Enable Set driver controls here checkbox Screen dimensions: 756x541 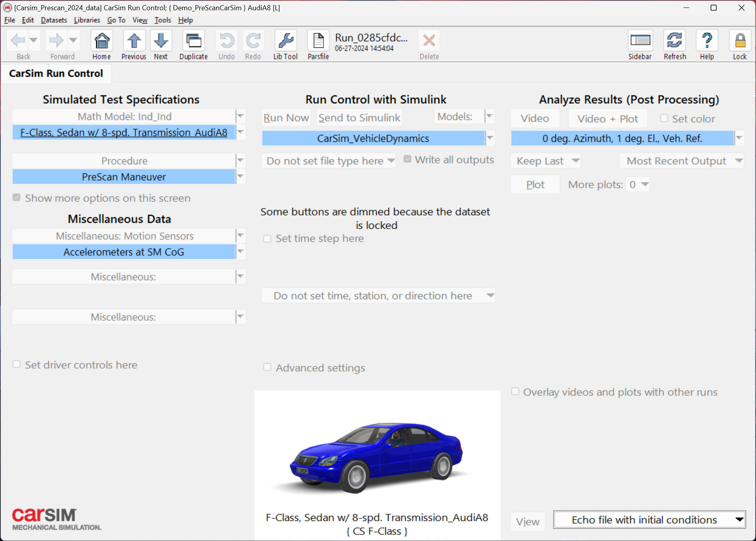(x=17, y=364)
